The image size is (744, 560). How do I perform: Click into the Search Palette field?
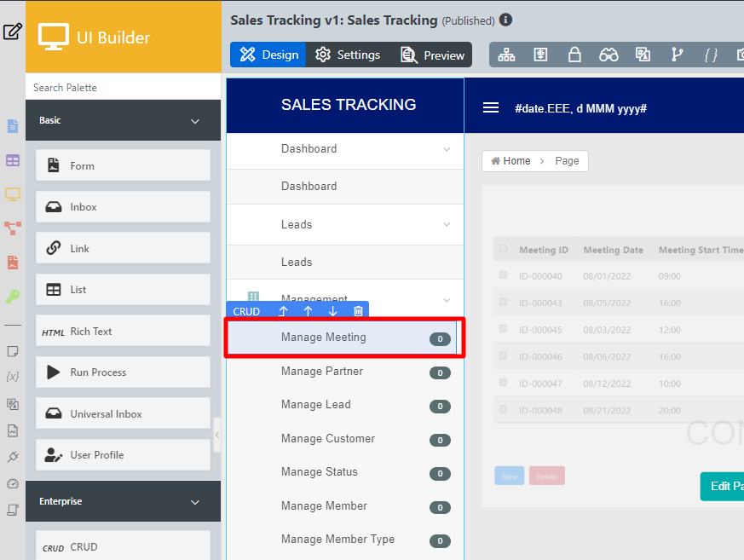pos(123,88)
